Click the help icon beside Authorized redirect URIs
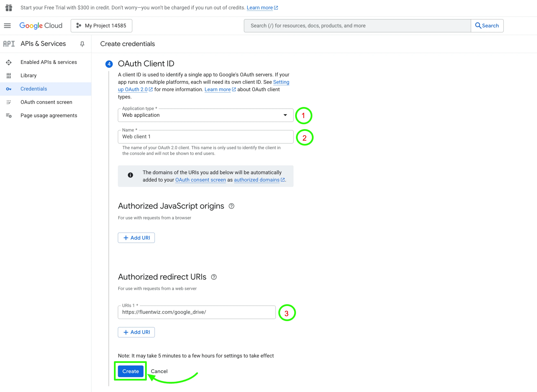Image resolution: width=537 pixels, height=392 pixels. pos(214,277)
